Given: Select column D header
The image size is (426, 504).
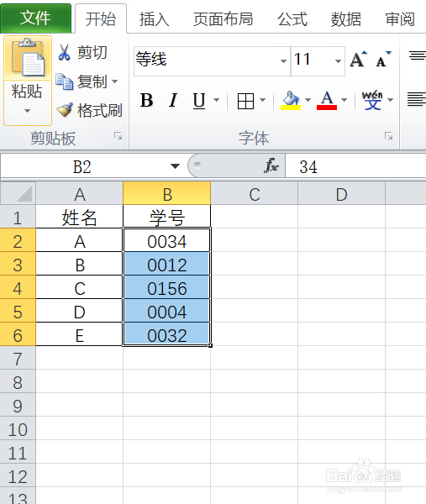Looking at the screenshot, I should pyautogui.click(x=341, y=193).
